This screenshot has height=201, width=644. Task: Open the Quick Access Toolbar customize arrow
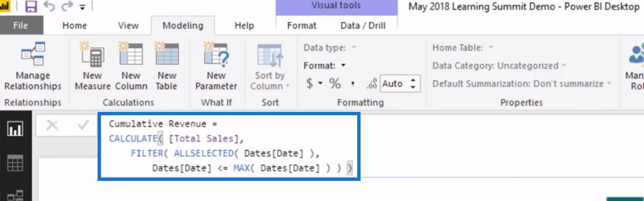82,7
